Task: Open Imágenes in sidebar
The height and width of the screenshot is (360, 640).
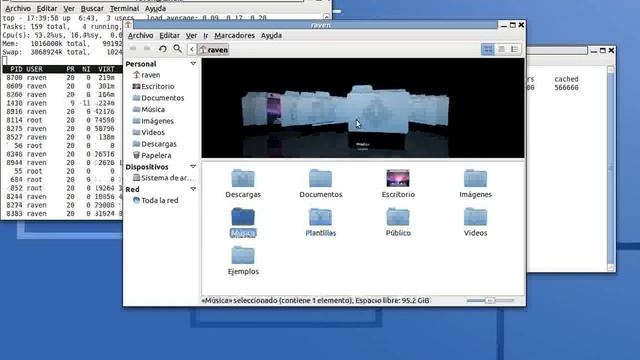Action: click(153, 121)
